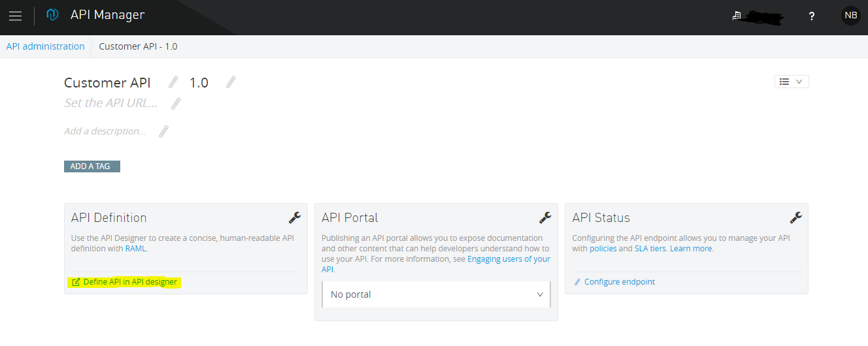868x346 pixels.
Task: Follow the SLA tiers link
Action: 650,249
